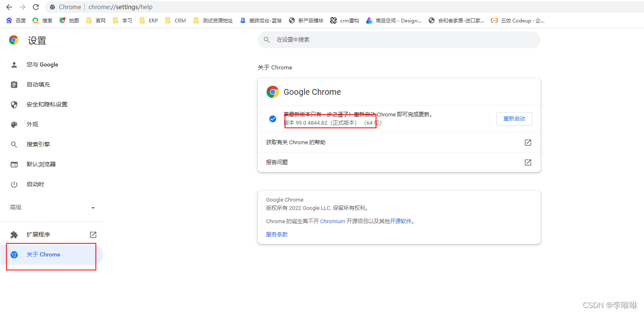
Task: Open the 测试资源地址 bookmark folder
Action: pyautogui.click(x=213, y=20)
